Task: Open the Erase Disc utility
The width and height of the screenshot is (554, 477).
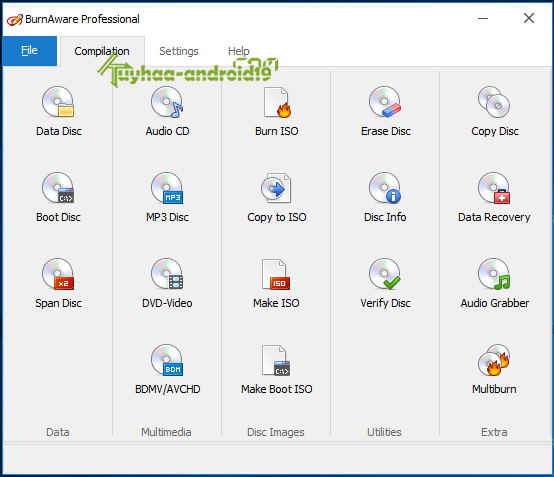Action: (385, 112)
